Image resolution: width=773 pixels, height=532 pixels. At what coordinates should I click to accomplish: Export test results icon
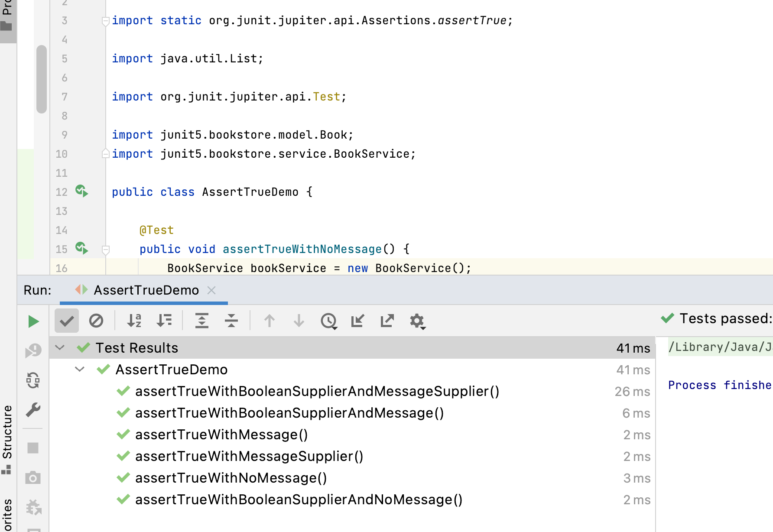(386, 321)
